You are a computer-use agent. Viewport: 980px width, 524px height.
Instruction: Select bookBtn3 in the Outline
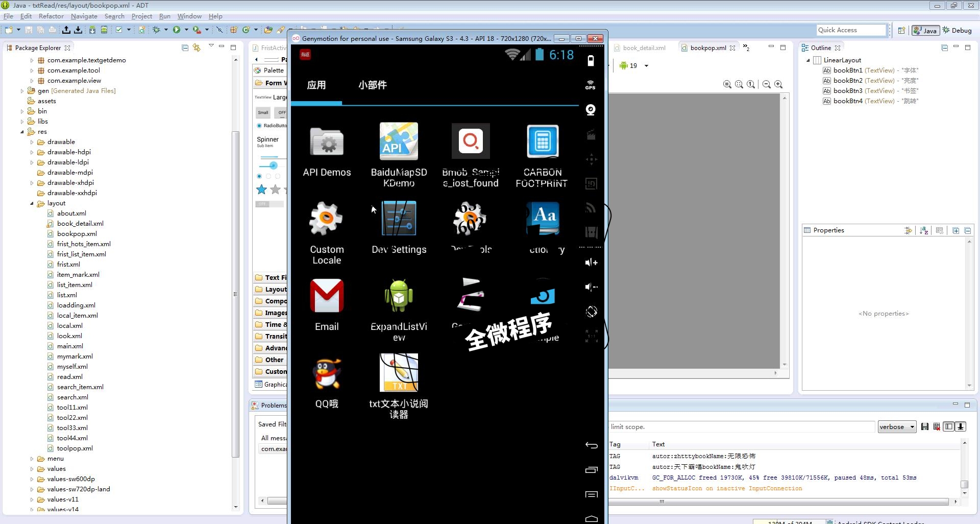tap(870, 91)
